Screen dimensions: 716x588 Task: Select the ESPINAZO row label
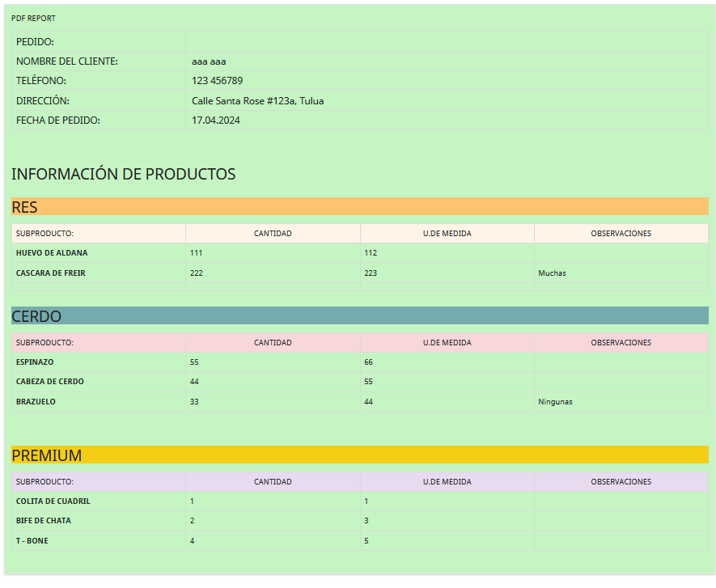coord(36,362)
